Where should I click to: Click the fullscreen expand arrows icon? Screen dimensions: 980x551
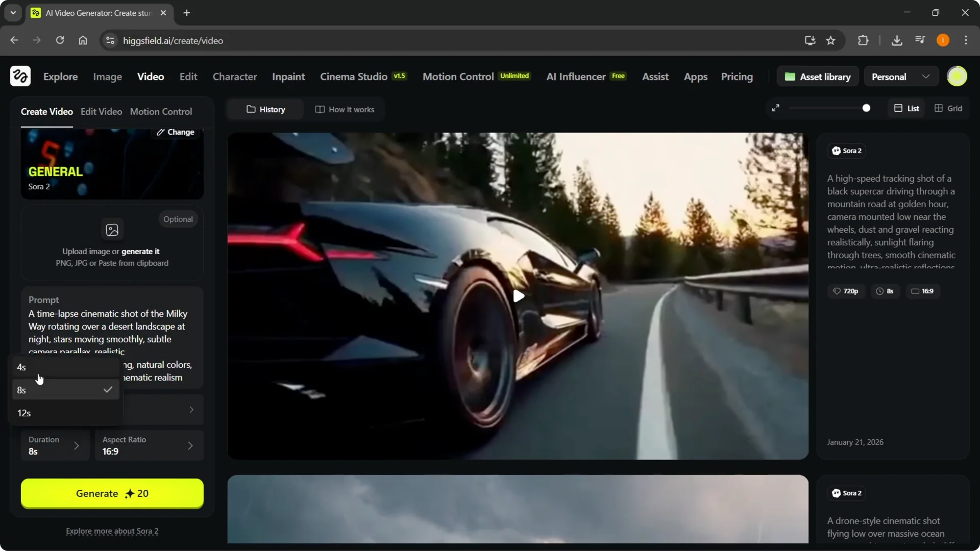click(x=775, y=108)
